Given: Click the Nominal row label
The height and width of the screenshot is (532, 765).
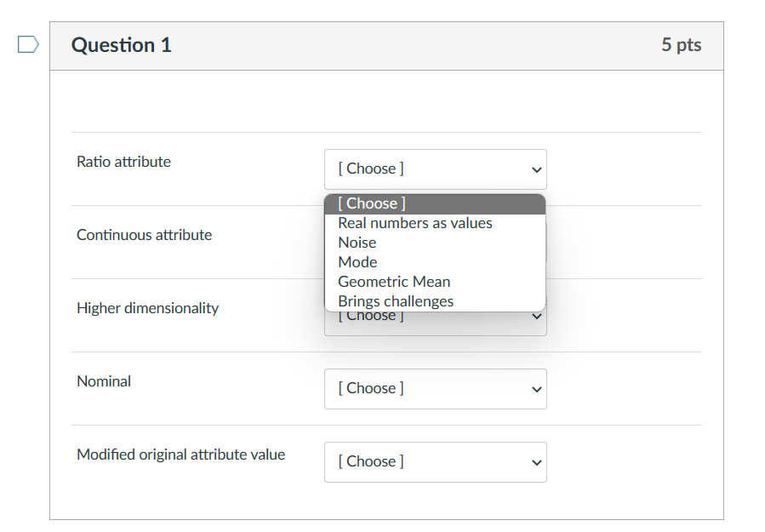Looking at the screenshot, I should point(104,381).
